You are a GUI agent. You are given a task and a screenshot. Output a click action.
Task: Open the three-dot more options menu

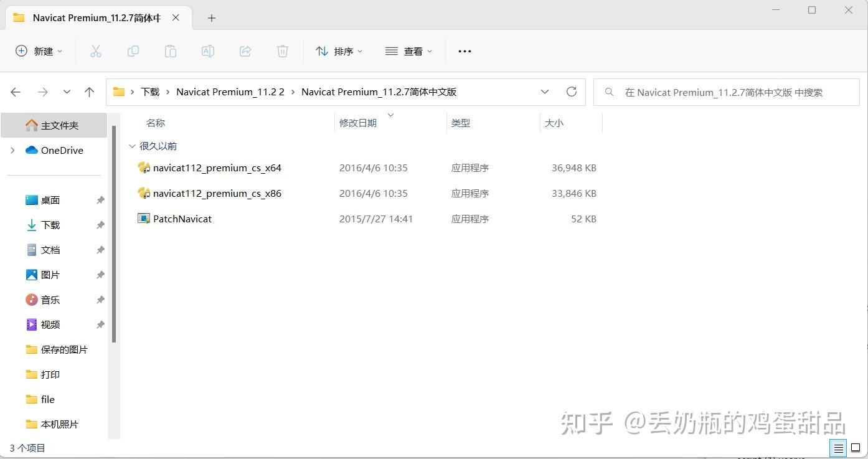(x=465, y=51)
